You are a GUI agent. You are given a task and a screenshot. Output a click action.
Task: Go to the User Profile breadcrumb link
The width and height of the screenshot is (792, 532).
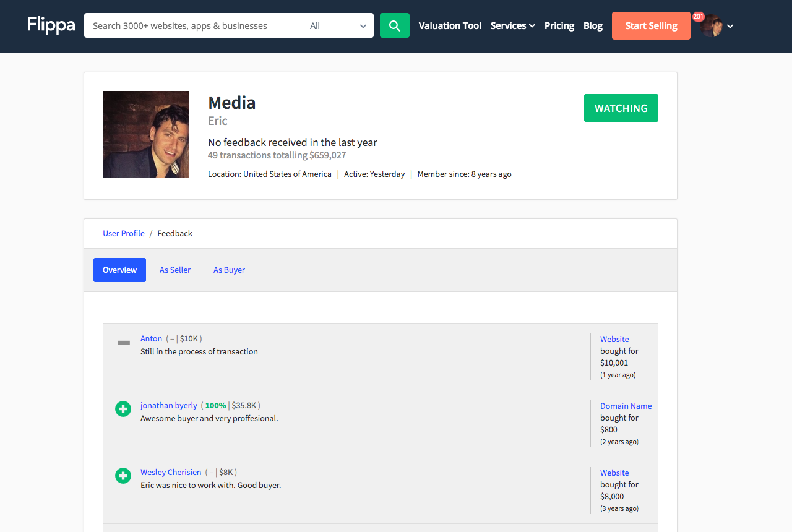[124, 233]
